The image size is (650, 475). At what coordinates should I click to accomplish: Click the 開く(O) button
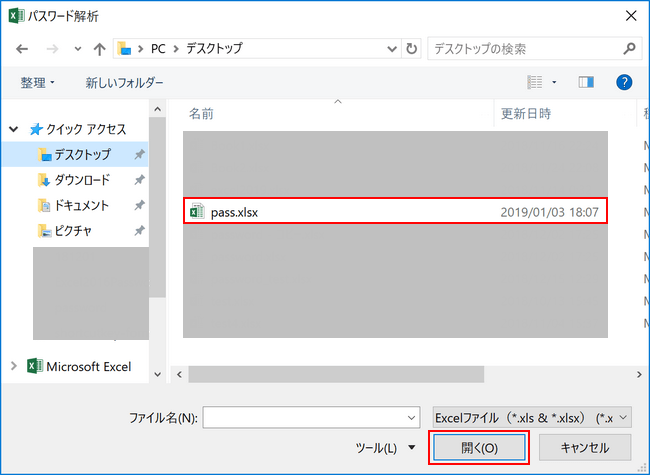pos(479,448)
